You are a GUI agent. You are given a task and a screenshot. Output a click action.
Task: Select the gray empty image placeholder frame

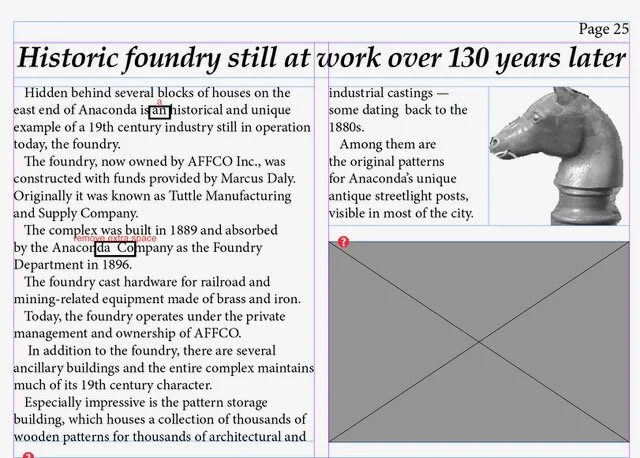click(x=479, y=342)
